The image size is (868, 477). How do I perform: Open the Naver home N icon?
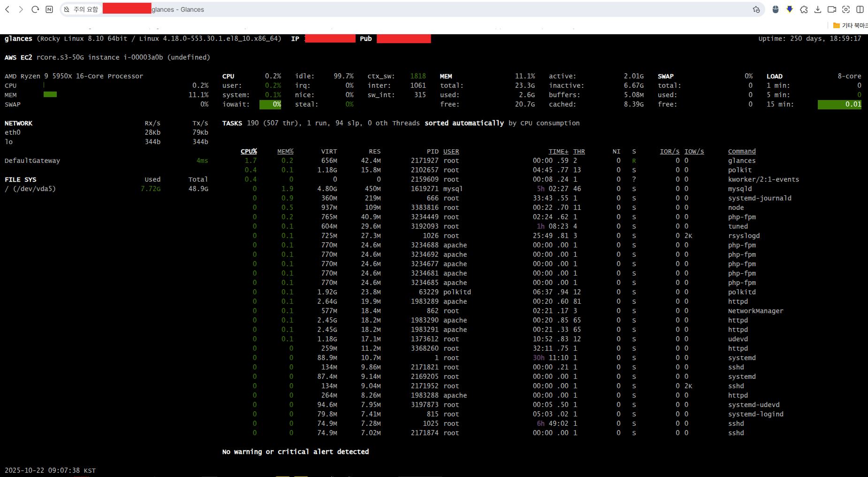coord(49,9)
